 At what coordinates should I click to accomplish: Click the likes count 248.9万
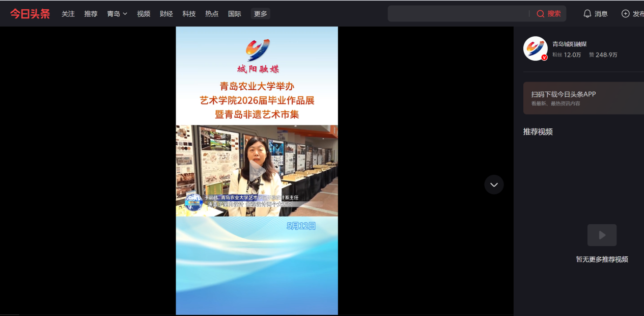click(606, 55)
